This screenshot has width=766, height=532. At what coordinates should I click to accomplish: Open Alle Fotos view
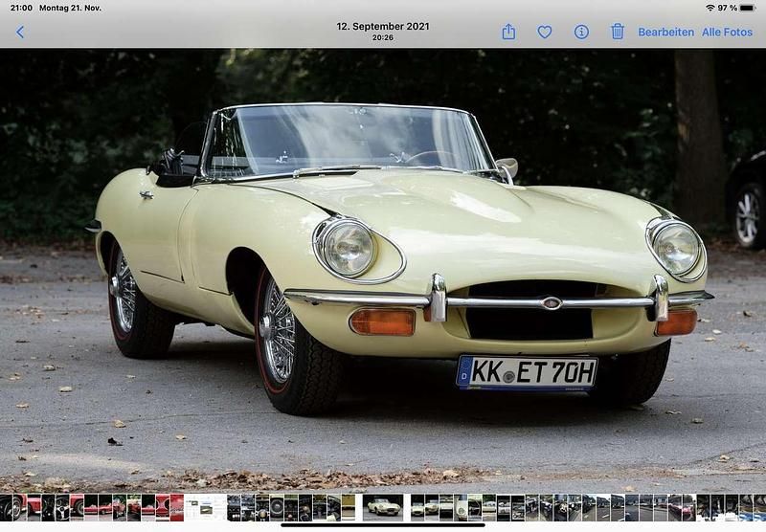[x=727, y=33]
